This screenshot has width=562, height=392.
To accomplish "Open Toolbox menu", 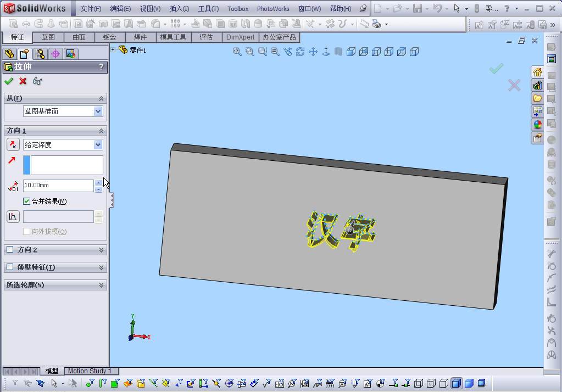I will pos(238,9).
